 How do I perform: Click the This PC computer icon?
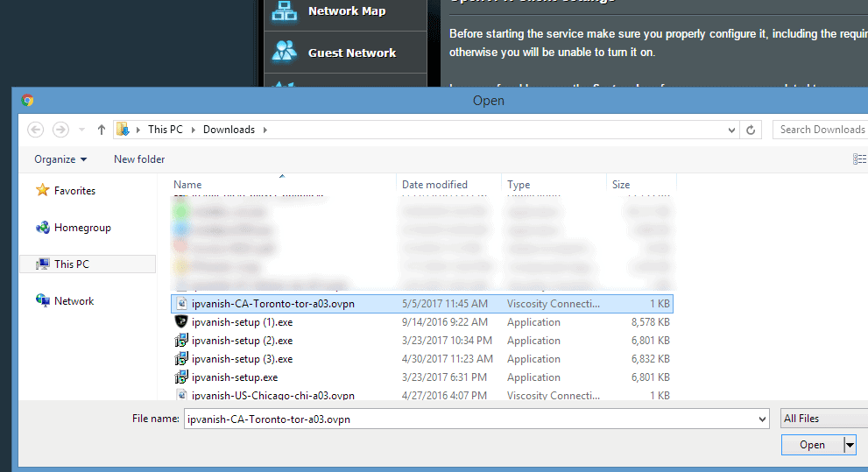[x=42, y=264]
